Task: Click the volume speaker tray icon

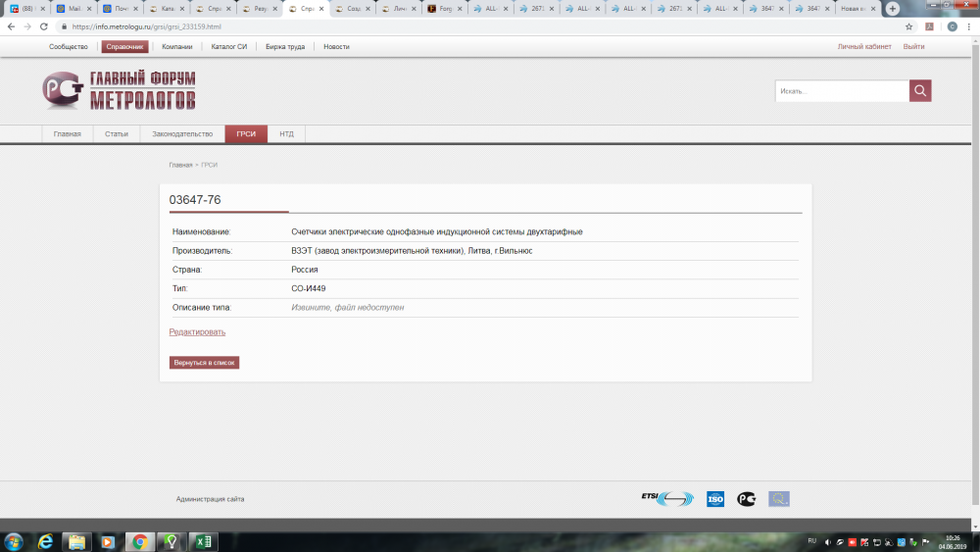Action: [827, 542]
